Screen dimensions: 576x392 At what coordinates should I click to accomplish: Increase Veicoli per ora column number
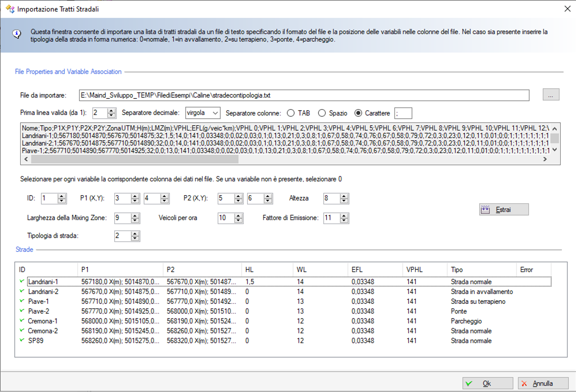(x=239, y=216)
